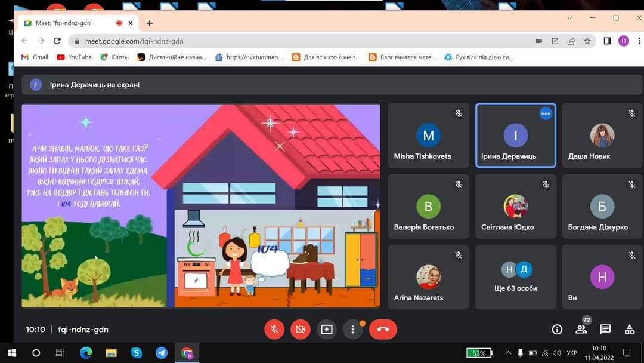Image resolution: width=644 pixels, height=363 pixels.
Task: Open the YouTube bookmark
Action: 75,57
